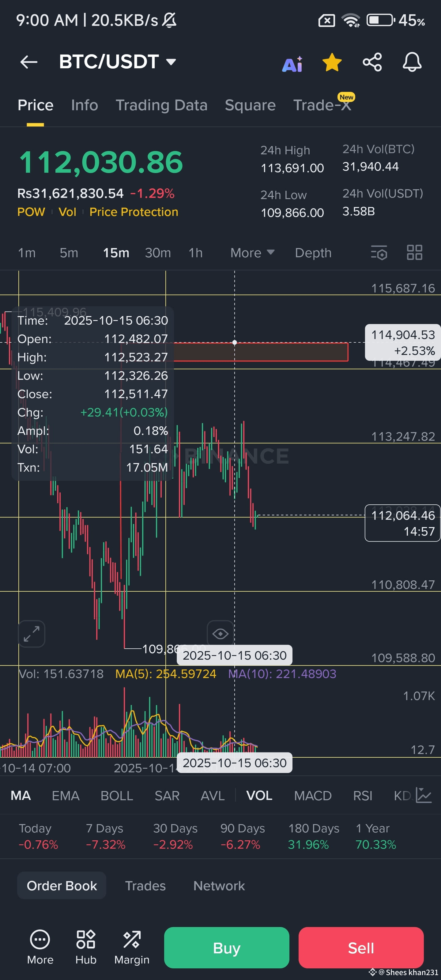Tap the current price 112,030.86
This screenshot has width=441, height=980.
point(101,162)
